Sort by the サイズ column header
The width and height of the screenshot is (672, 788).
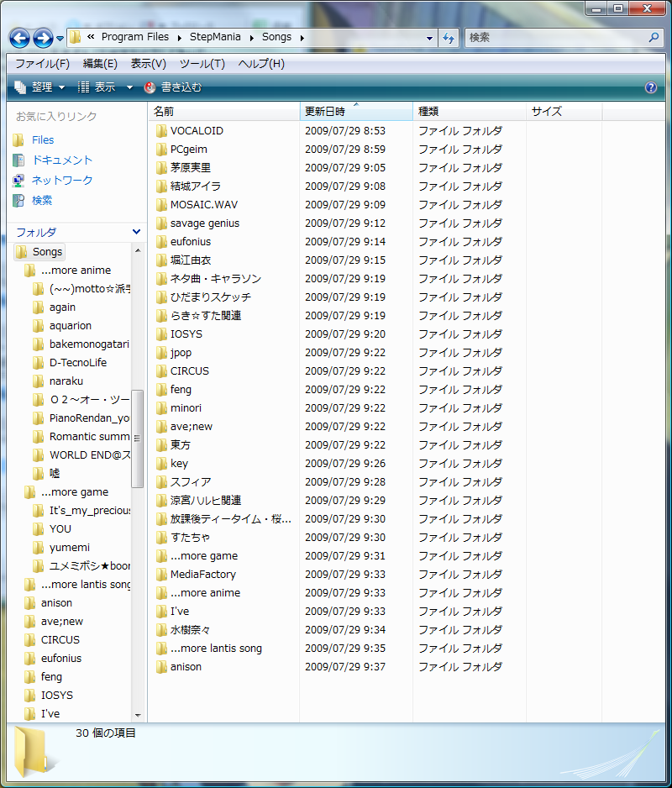coord(564,111)
